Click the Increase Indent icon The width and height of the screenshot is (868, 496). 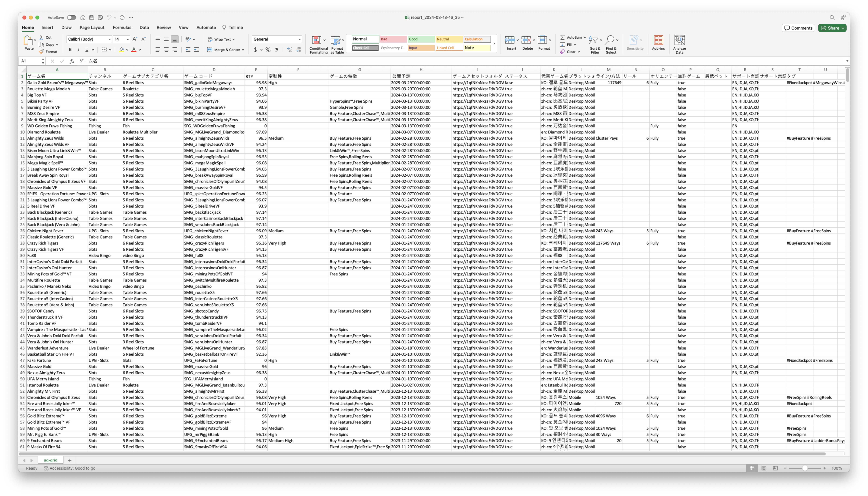[197, 50]
